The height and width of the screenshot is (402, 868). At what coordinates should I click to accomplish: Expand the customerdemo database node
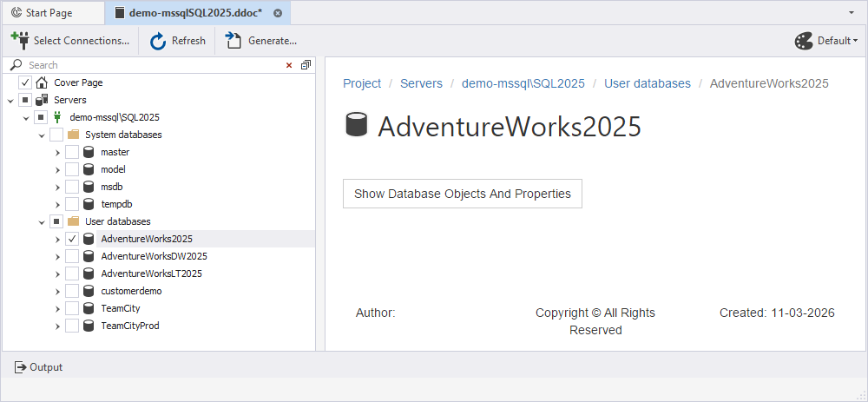[x=57, y=291]
